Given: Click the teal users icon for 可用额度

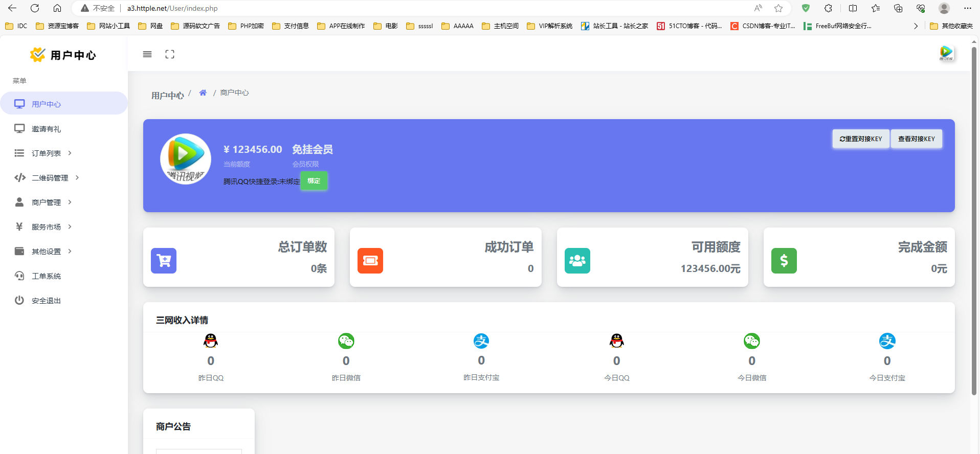Looking at the screenshot, I should tap(577, 261).
